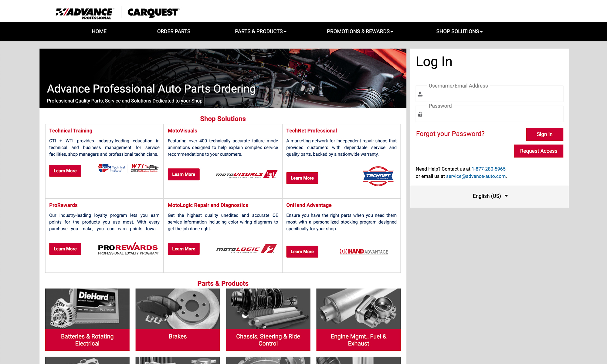Screen dimensions: 607x364
Task: Open the Forgot your Password link
Action: [450, 134]
